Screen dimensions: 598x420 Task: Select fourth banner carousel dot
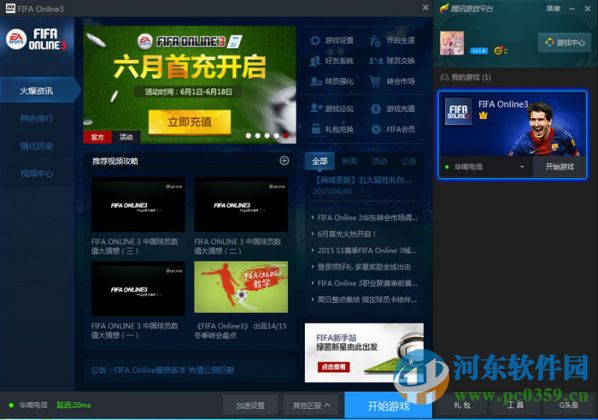276,135
